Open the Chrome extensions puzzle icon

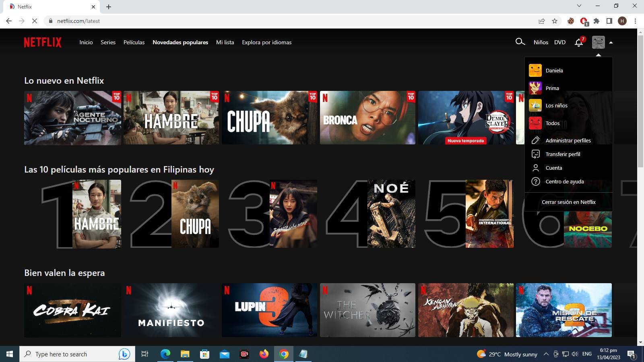coord(597,21)
